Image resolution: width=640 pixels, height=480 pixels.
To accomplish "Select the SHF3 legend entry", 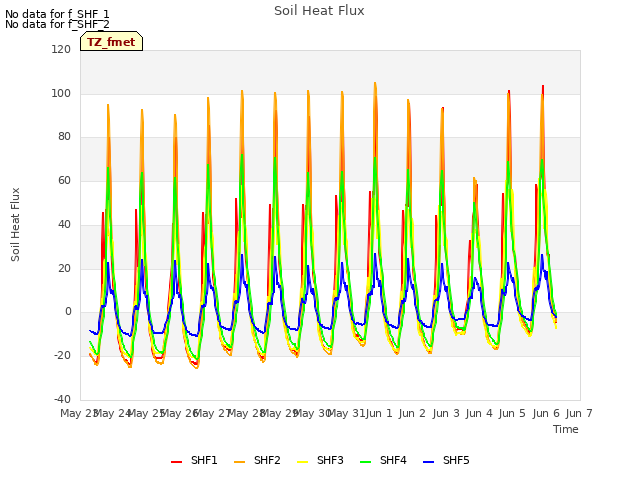I will coord(320,460).
